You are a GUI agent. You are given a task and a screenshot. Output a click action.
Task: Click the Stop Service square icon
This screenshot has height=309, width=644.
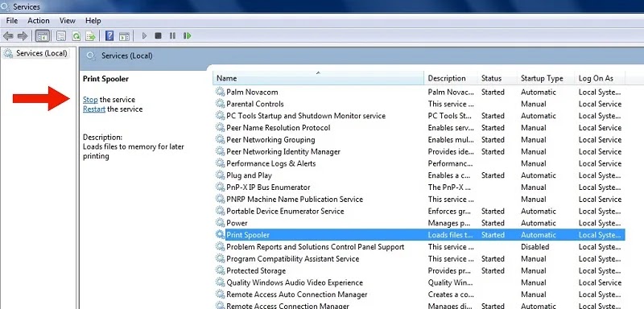coord(158,36)
